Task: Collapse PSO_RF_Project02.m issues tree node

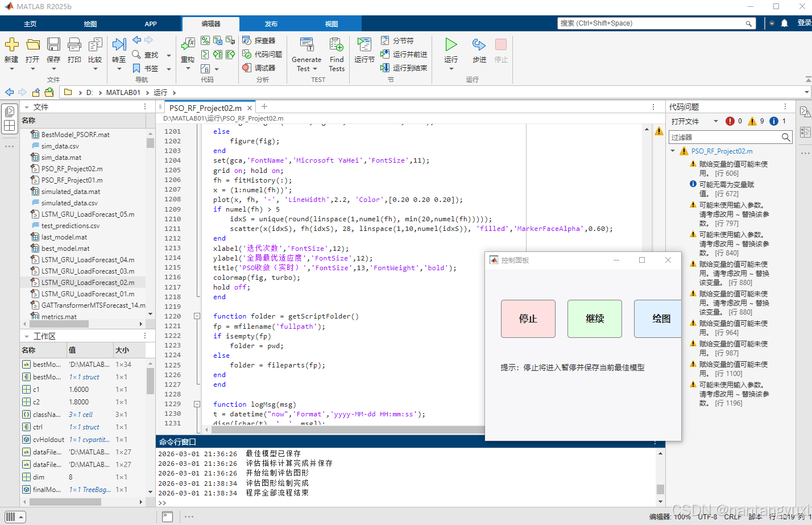Action: 673,151
